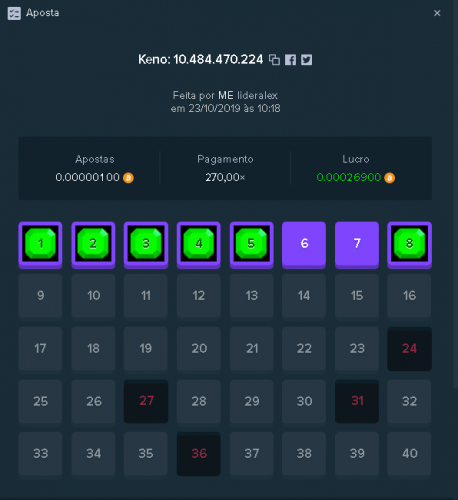Toggle purple Keno tile 7

(x=357, y=245)
